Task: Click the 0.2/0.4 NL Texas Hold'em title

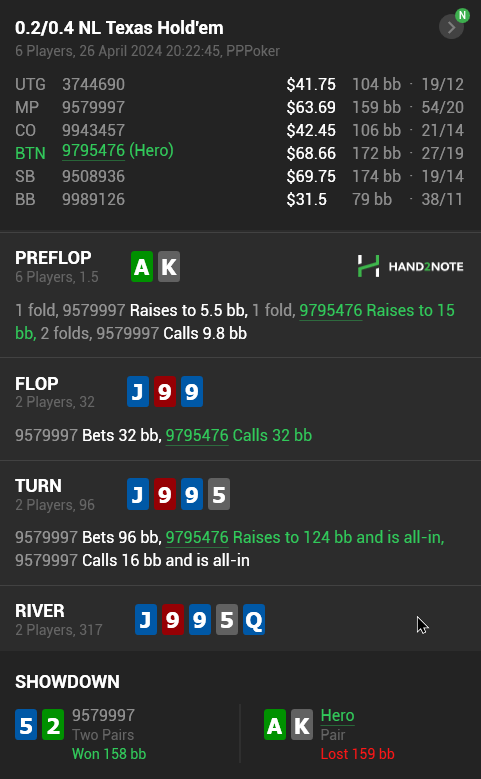Action: click(x=119, y=28)
